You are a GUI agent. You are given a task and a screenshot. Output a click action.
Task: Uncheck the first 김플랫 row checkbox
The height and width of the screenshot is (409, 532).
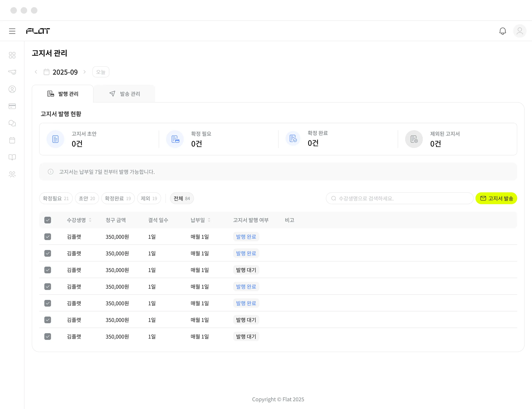pos(48,237)
